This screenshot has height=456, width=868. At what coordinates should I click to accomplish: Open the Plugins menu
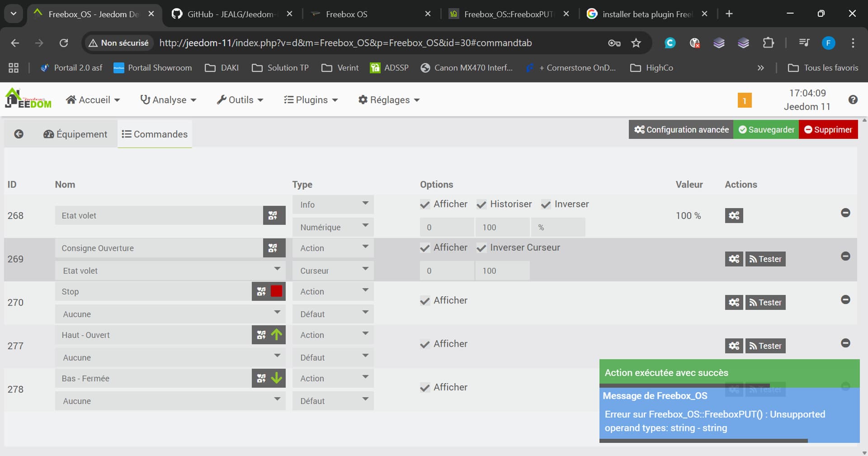(x=311, y=100)
